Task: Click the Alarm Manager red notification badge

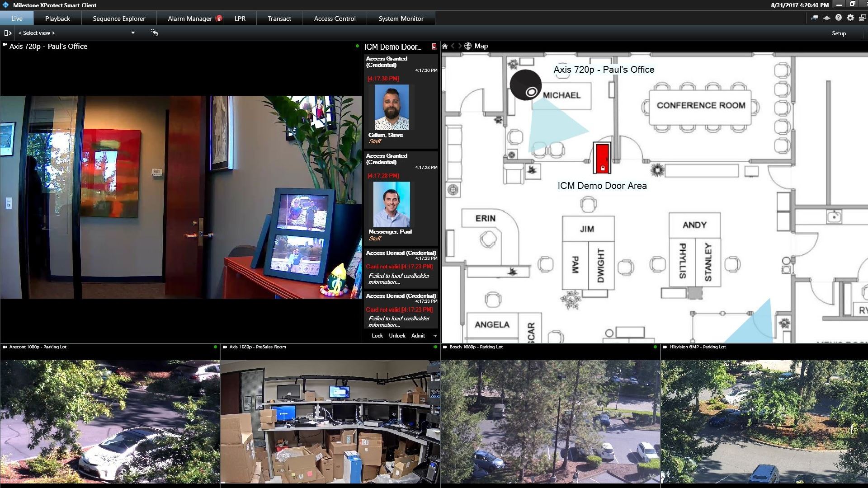Action: pyautogui.click(x=219, y=19)
